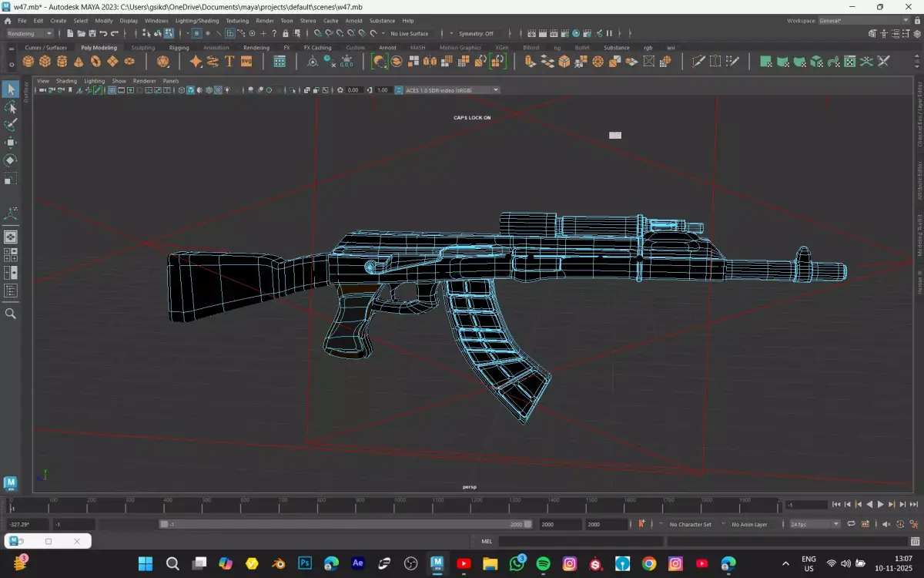Toggle the viewport grid display
The width and height of the screenshot is (924, 578).
112,90
